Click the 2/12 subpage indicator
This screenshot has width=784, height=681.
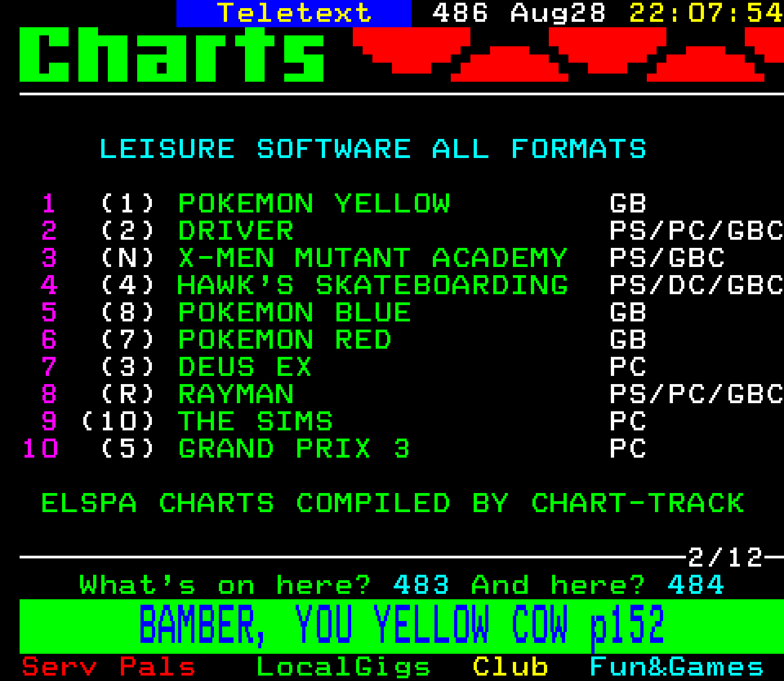(725, 558)
